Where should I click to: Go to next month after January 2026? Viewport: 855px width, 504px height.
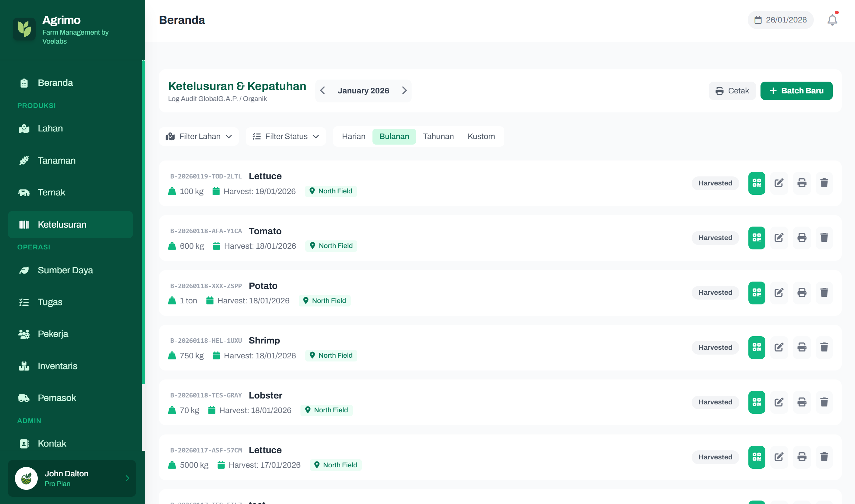tap(404, 91)
